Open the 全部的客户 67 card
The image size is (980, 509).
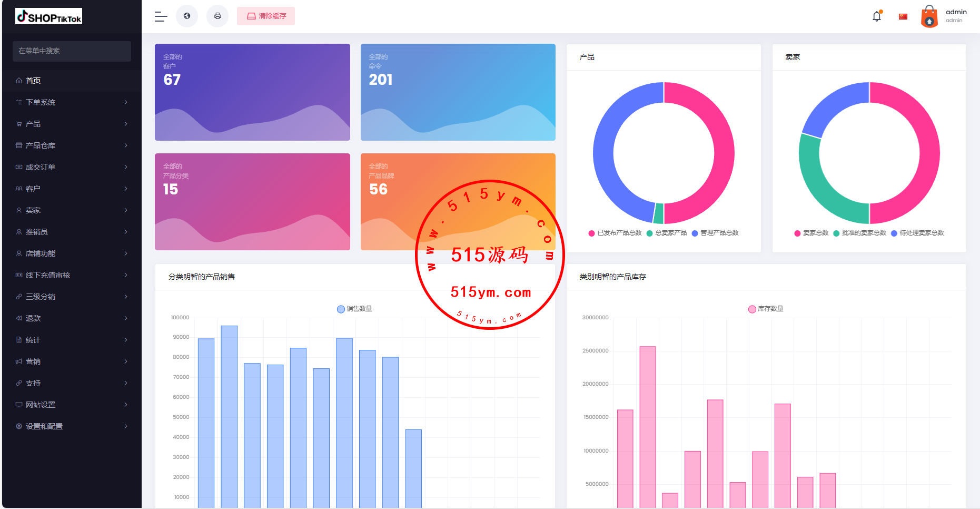coord(252,92)
